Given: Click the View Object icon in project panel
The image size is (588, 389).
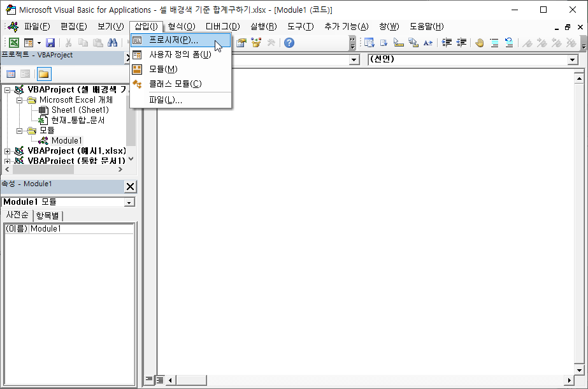Looking at the screenshot, I should click(25, 74).
